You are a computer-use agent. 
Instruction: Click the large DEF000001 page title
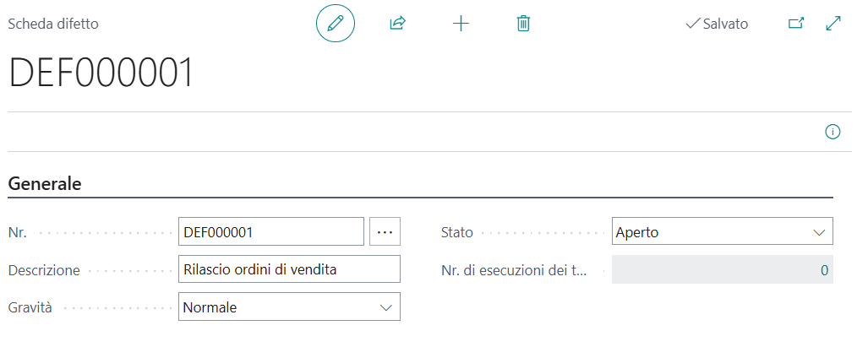point(101,73)
